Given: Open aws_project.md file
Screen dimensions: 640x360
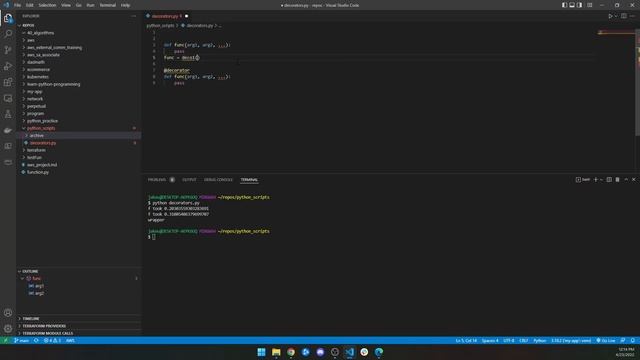Looking at the screenshot, I should point(42,165).
